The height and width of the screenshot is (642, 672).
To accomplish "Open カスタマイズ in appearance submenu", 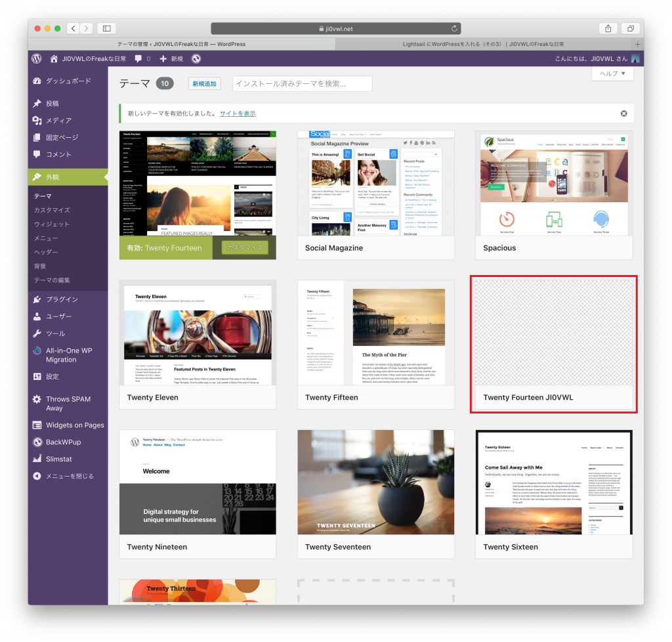I will [x=52, y=210].
